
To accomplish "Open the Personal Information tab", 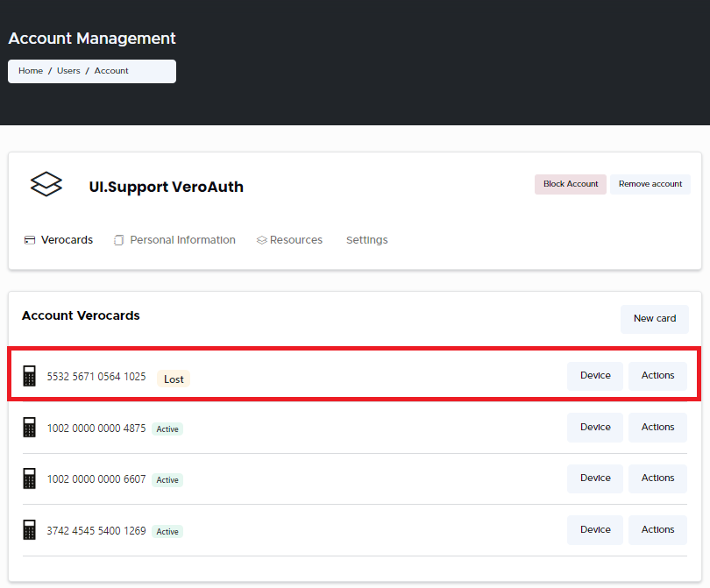I will [x=184, y=239].
